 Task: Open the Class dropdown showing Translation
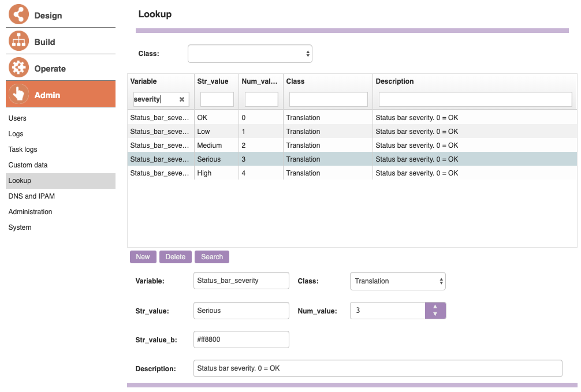click(397, 281)
